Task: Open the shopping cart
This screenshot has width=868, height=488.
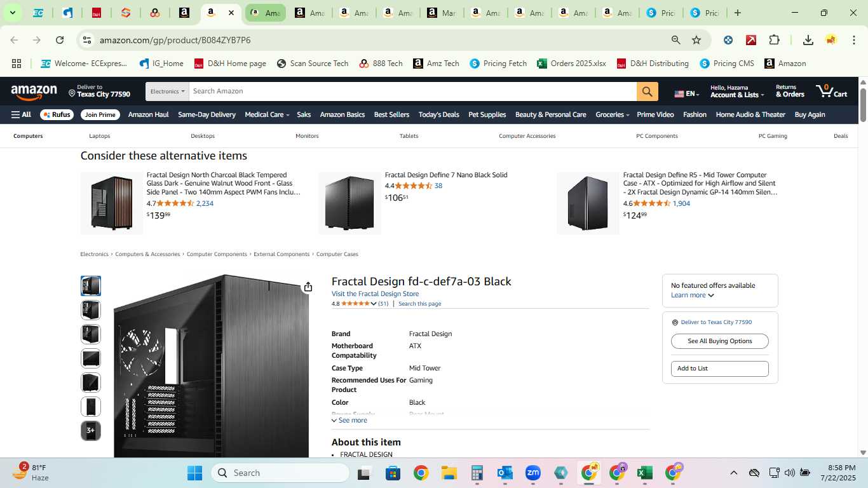Action: pos(832,91)
